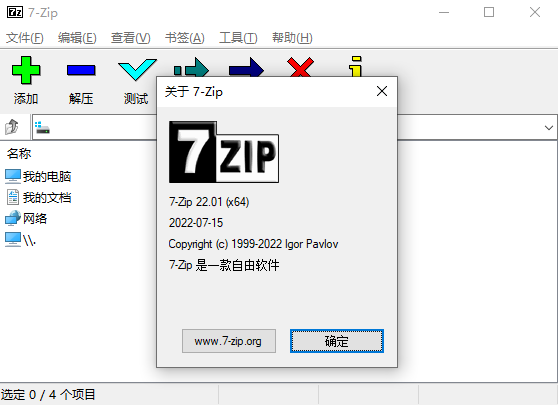Click the up-folder arrow icon
Image resolution: width=558 pixels, height=405 pixels.
coord(12,127)
